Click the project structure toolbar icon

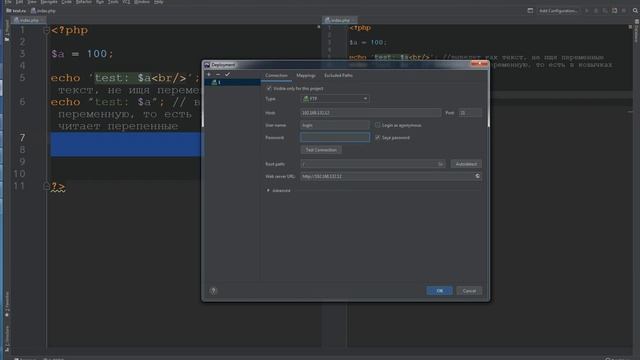pos(615,11)
